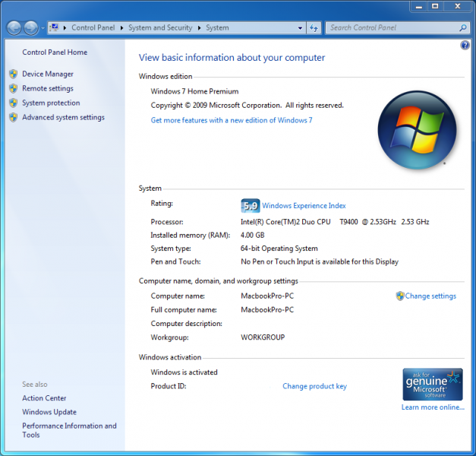Expand the arrow after 'Control Panel' breadcrumb

tap(121, 28)
